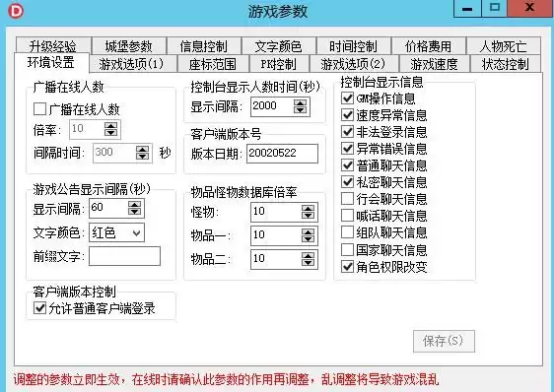Open the 时间控制 tab
The width and height of the screenshot is (554, 392).
tap(354, 45)
